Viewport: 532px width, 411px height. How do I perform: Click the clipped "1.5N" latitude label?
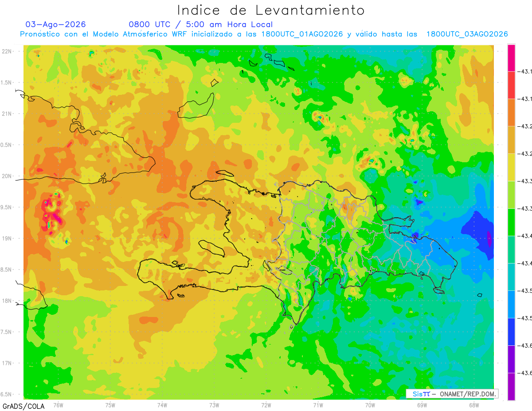(x=6, y=83)
